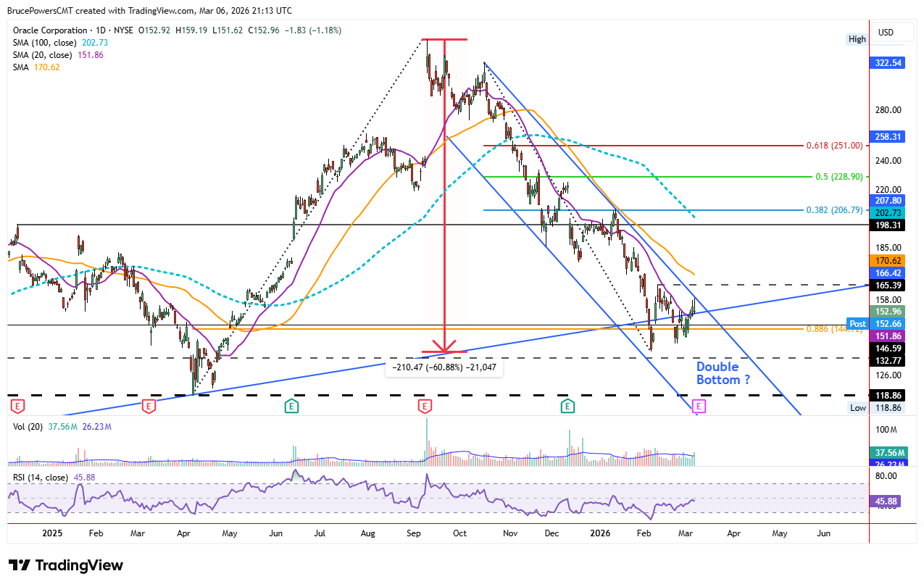
Task: Click the 2025 label on time axis
Action: pos(53,533)
